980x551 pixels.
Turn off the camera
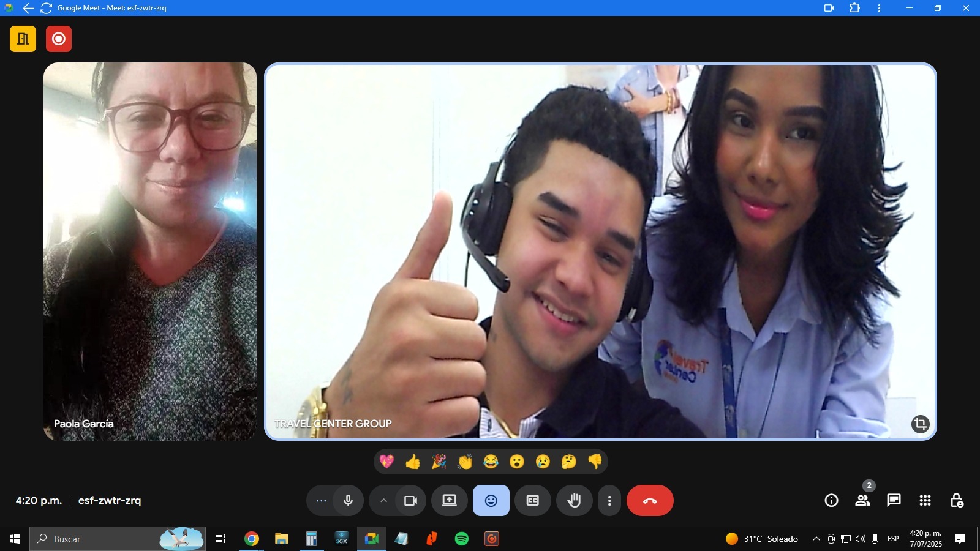(x=410, y=501)
